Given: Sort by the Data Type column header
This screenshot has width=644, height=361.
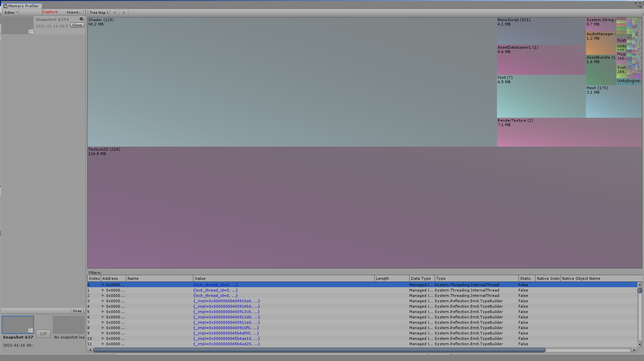Looking at the screenshot, I should point(422,278).
